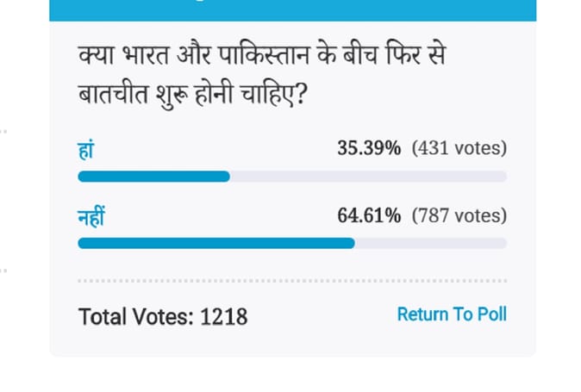The height and width of the screenshot is (392, 581).
Task: Click the dotted divider above Total Votes
Action: point(292,281)
